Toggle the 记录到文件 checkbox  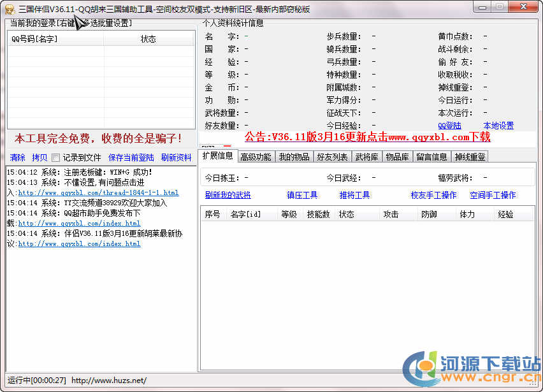[x=56, y=157]
